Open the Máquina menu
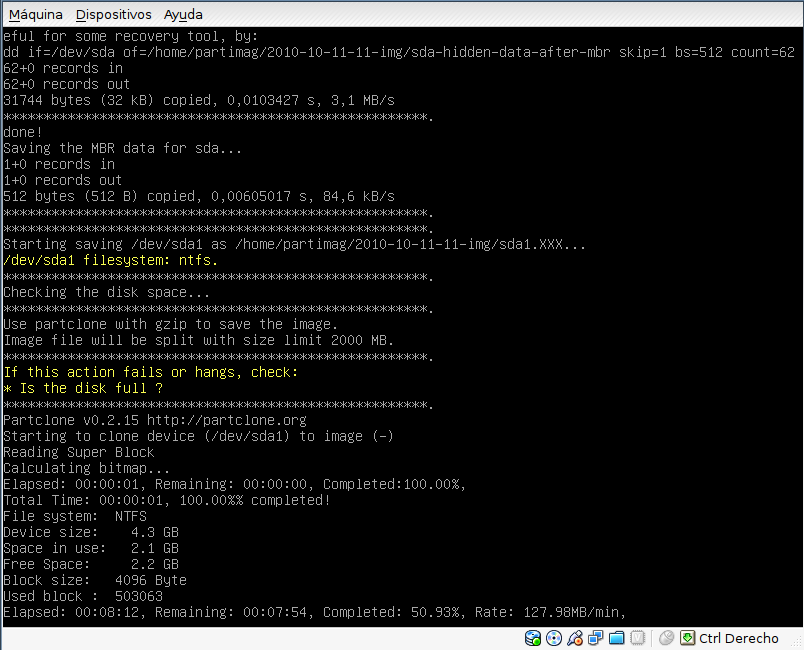 pos(35,15)
